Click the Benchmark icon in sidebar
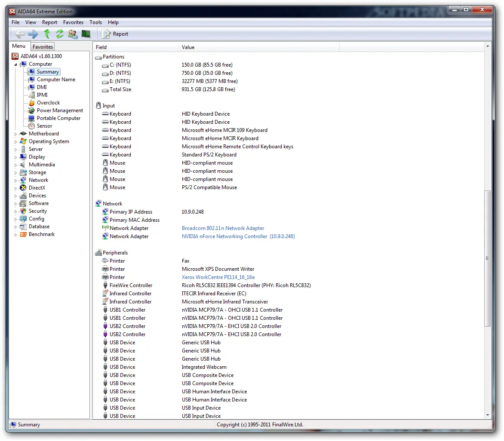Image resolution: width=504 pixels, height=441 pixels. [x=23, y=234]
